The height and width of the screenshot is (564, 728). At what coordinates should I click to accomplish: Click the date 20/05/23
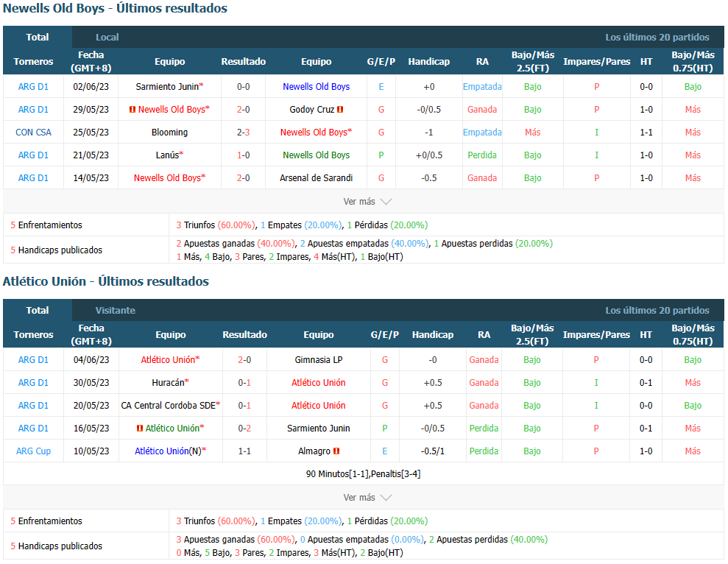click(x=91, y=406)
